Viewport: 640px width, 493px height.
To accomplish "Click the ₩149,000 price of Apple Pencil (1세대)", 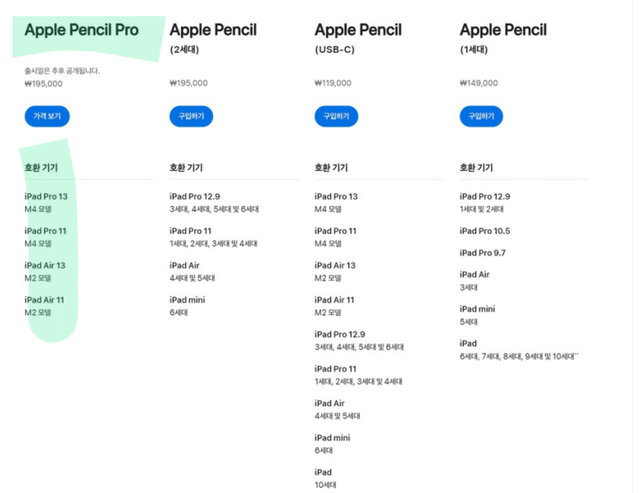I will 478,84.
